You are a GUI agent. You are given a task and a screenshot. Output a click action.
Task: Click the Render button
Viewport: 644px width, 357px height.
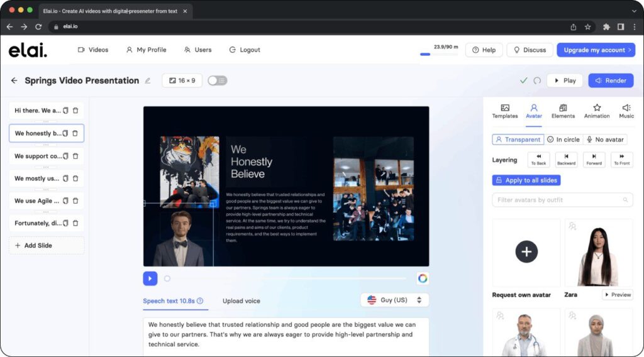click(611, 80)
